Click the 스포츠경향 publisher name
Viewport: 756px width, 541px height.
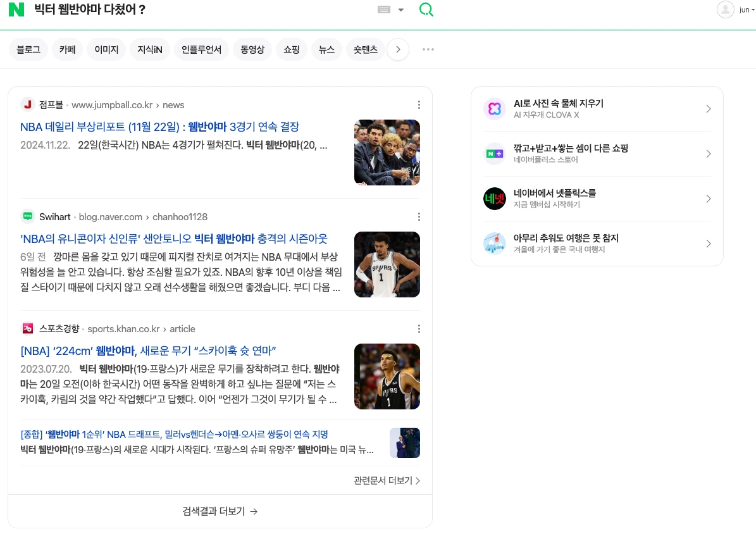pyautogui.click(x=59, y=329)
